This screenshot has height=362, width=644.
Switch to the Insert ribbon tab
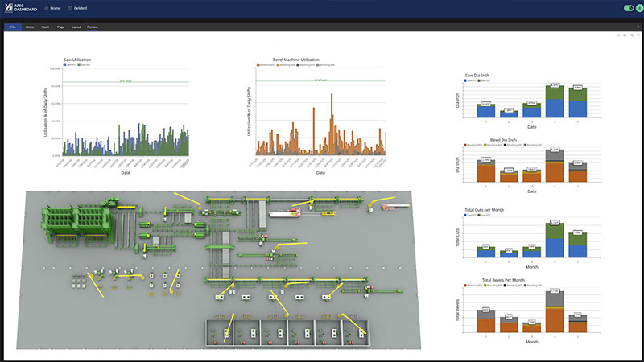[45, 27]
